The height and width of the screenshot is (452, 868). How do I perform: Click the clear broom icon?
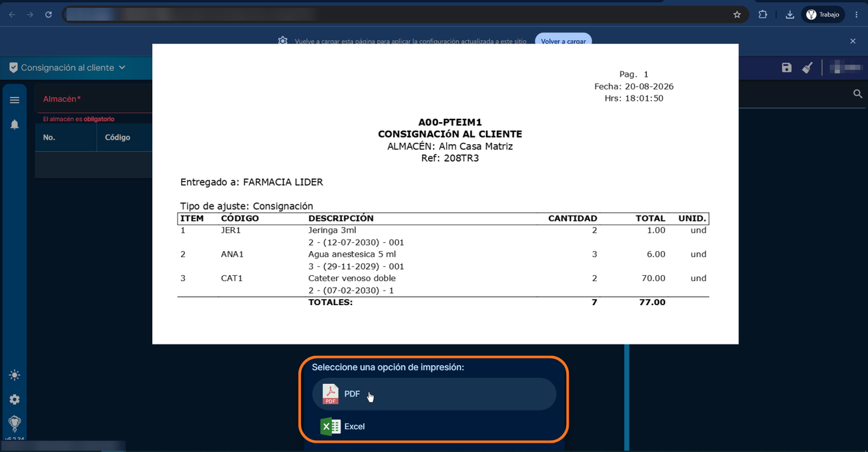pos(807,67)
